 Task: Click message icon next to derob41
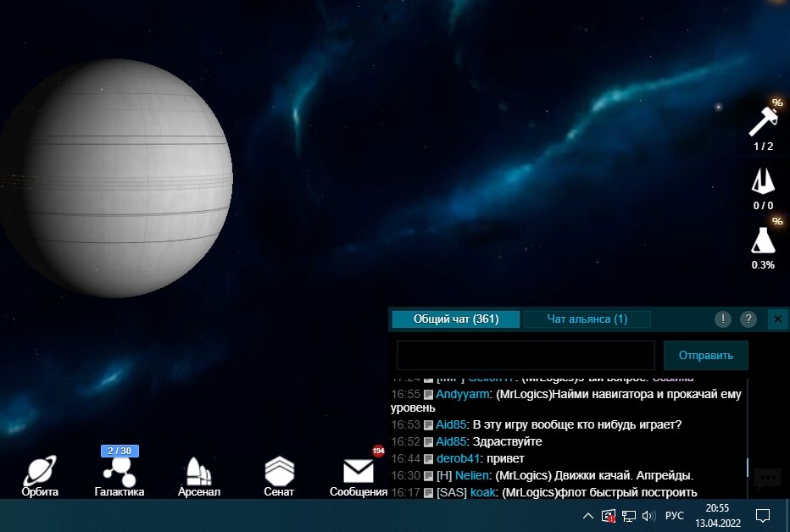point(428,459)
